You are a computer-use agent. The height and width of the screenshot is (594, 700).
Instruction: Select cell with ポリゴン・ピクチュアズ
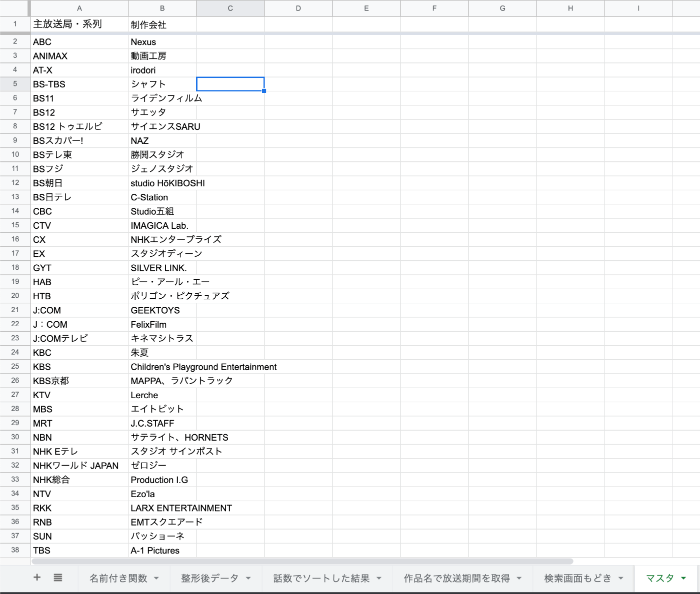(x=162, y=296)
